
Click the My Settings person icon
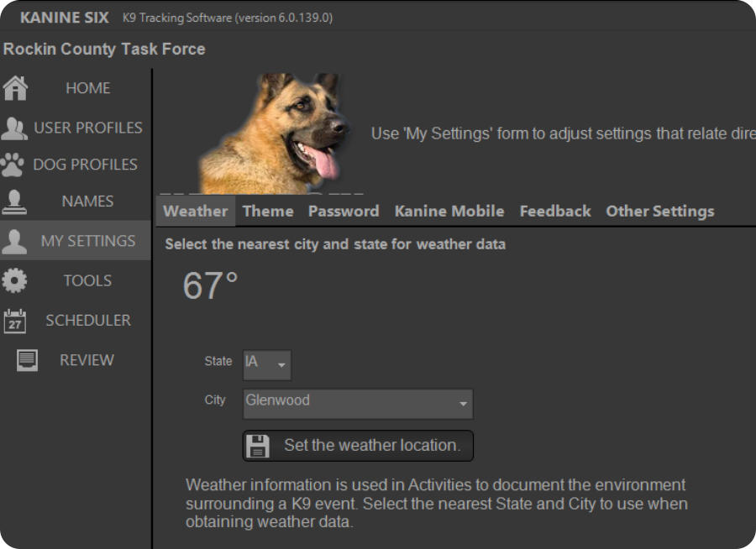click(14, 241)
